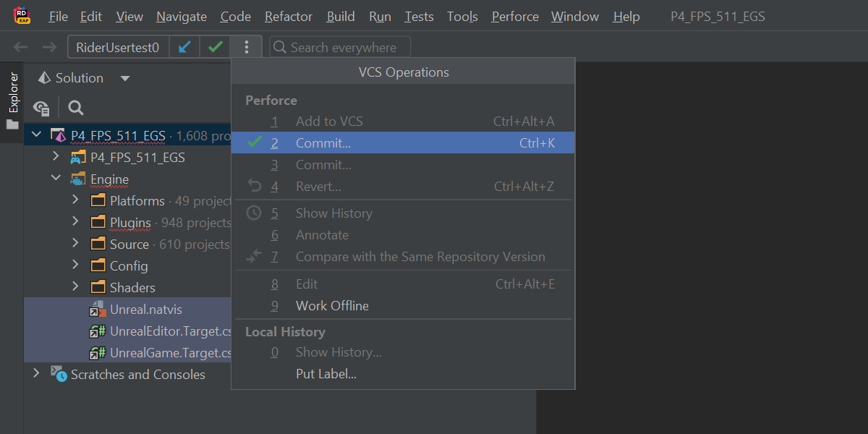Click the green Commit checkmark toolbar icon
Image resolution: width=868 pixels, height=434 pixels.
tap(215, 48)
